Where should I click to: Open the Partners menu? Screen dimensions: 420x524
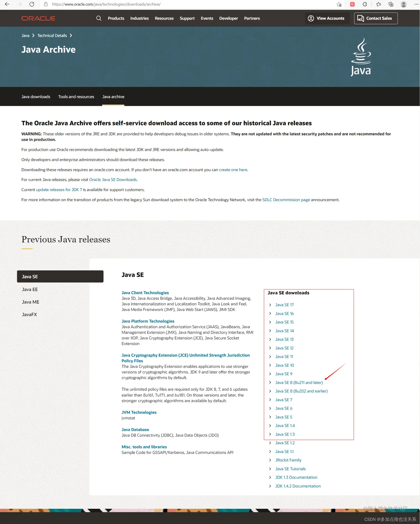(x=252, y=18)
